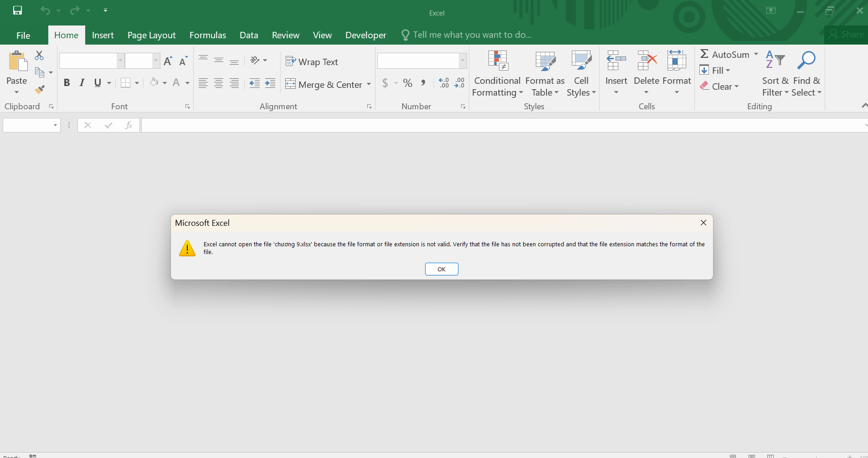The image size is (868, 458).
Task: Select the Format Painter brush icon
Action: click(x=40, y=89)
